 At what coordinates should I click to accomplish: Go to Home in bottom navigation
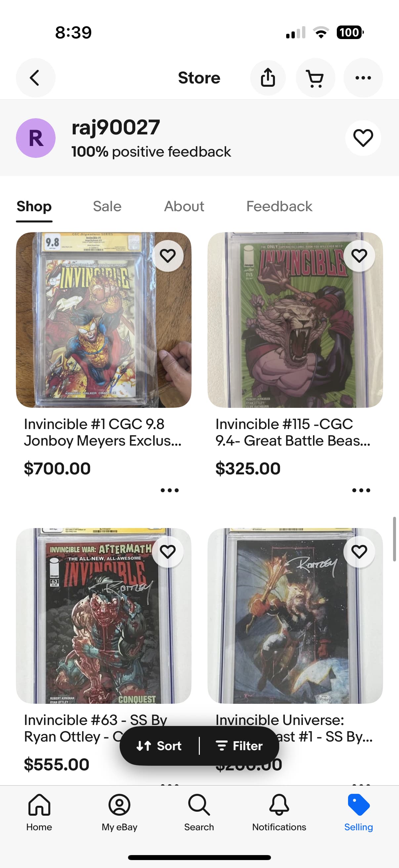[x=39, y=812]
